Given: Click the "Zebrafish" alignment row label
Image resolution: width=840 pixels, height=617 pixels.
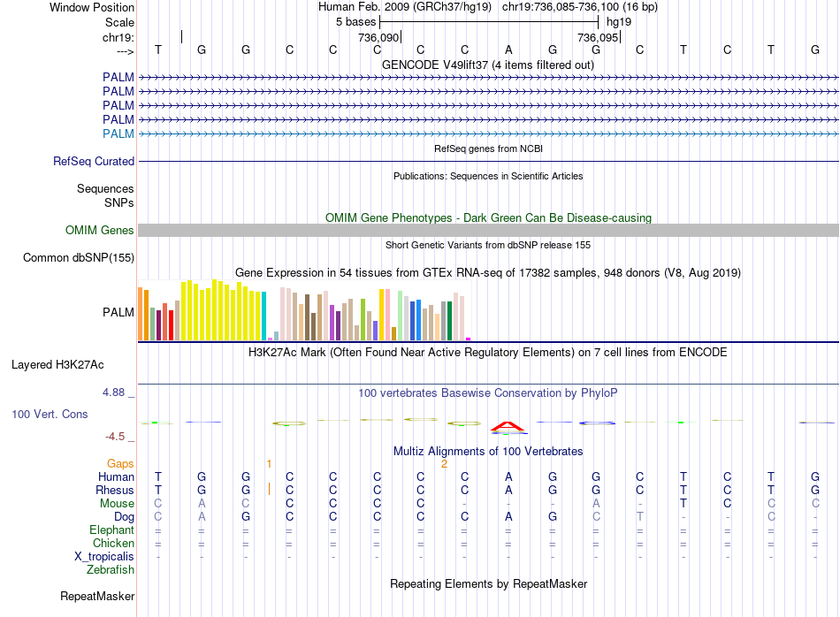Looking at the screenshot, I should [111, 570].
